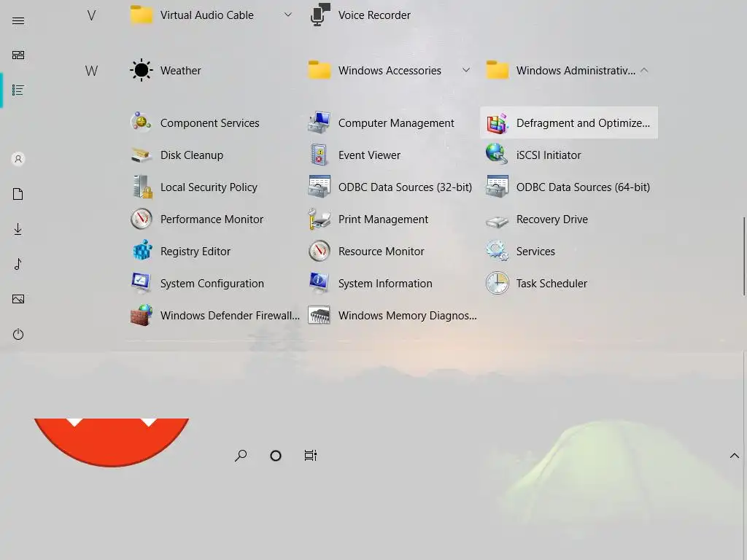Open Weather app sun icon

141,71
